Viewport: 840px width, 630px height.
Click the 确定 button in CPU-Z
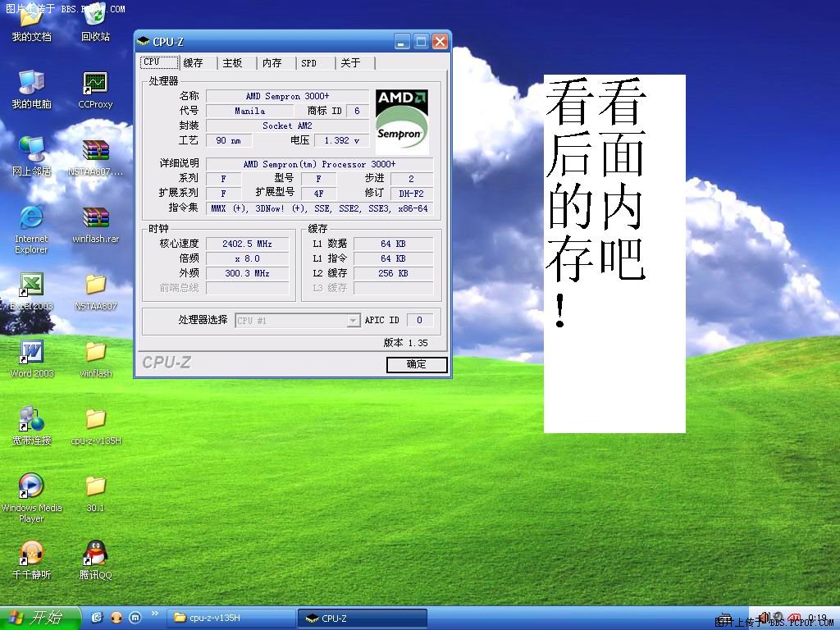coord(417,364)
